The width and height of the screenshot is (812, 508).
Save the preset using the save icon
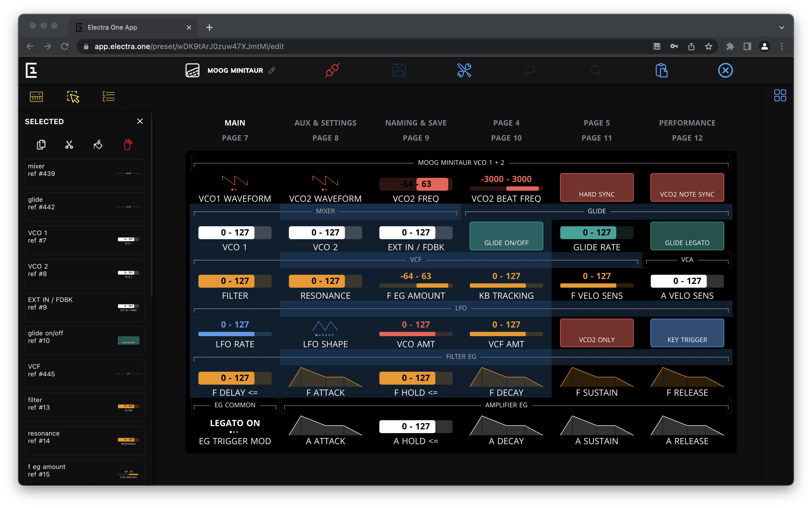(x=399, y=70)
